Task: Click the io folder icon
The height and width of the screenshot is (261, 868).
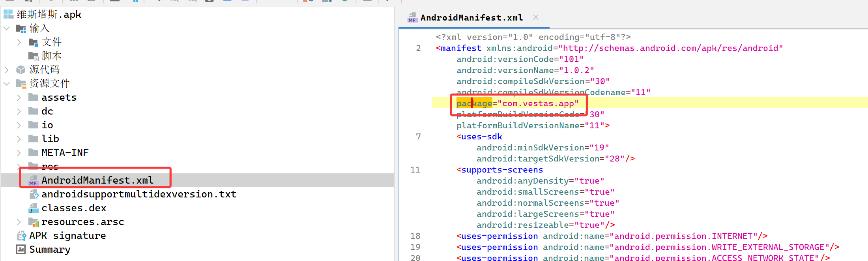Action: [x=34, y=125]
